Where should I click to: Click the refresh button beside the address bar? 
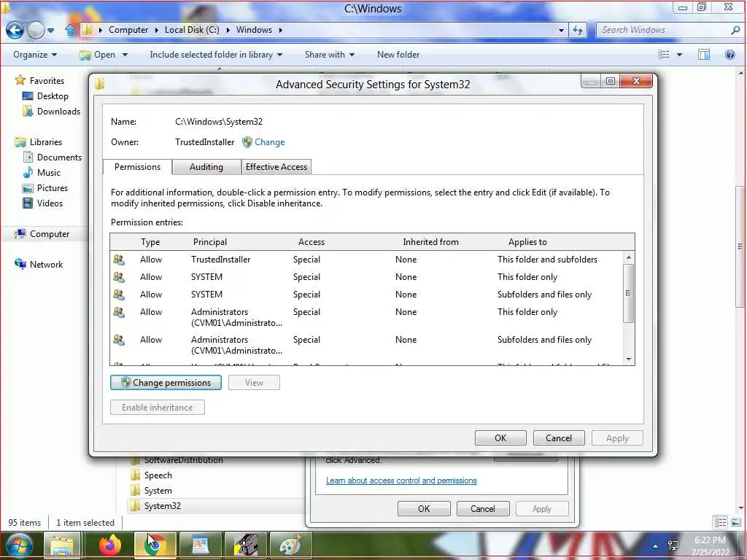(578, 30)
